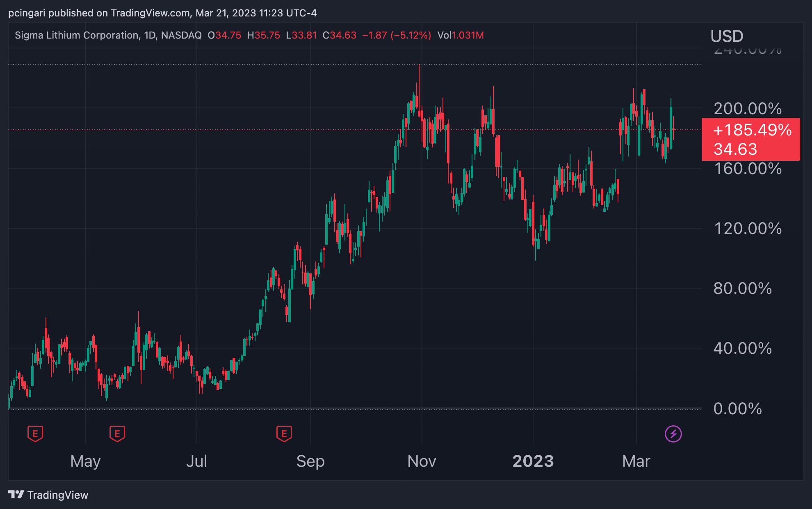Click the mid-May earnings E marker
Viewport: 812px width, 509px height.
point(117,433)
